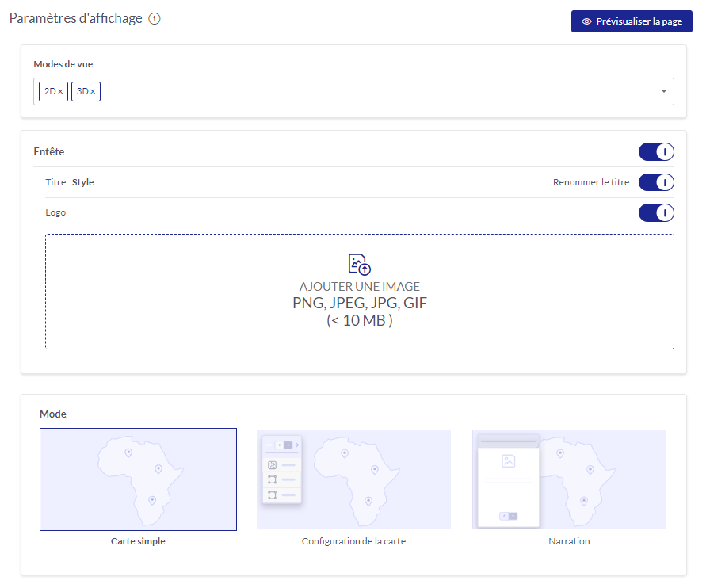This screenshot has width=710, height=588.
Task: Click the upload image icon
Action: point(360,264)
